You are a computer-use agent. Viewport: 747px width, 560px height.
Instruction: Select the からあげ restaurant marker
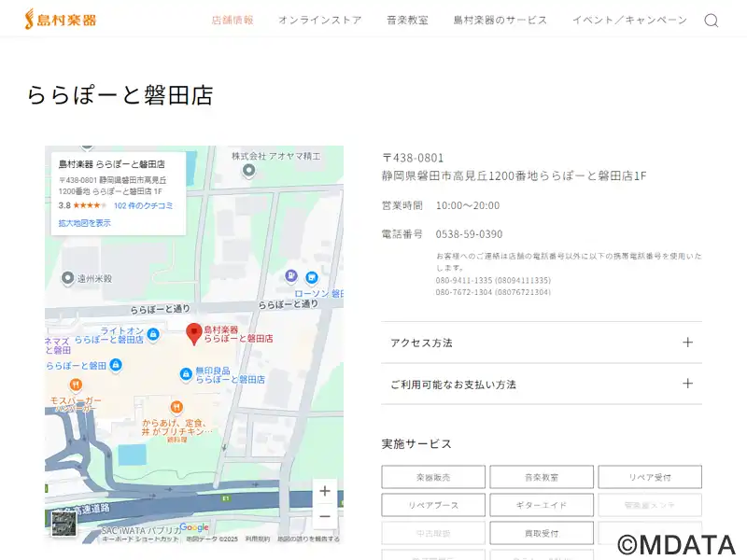click(176, 408)
